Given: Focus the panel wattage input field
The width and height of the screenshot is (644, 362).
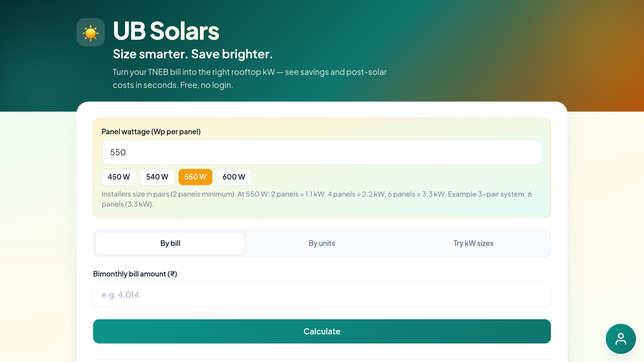Looking at the screenshot, I should pos(322,152).
